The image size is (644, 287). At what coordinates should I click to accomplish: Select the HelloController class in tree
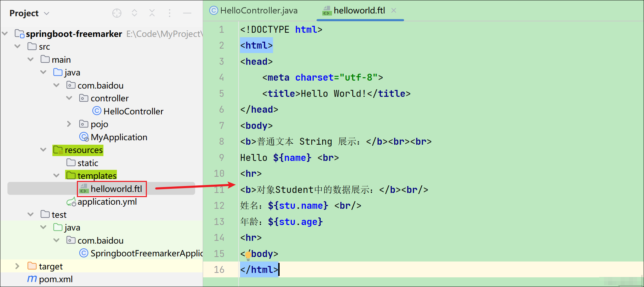tap(133, 111)
